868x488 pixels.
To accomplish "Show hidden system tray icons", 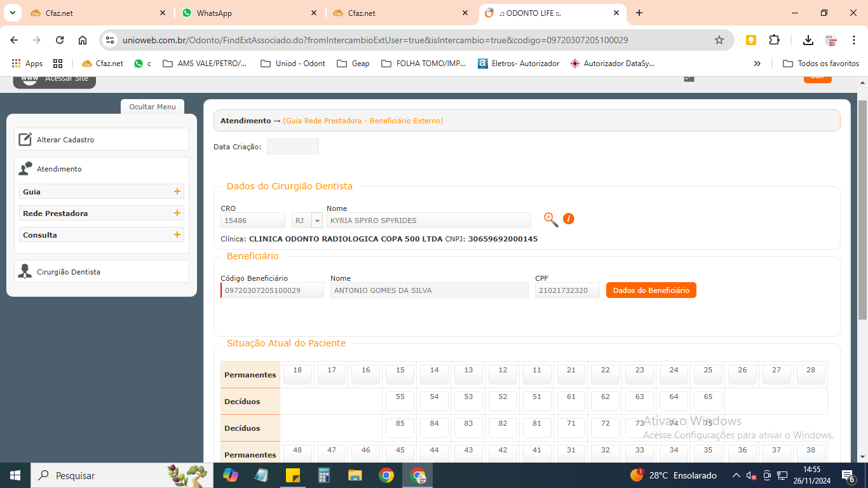I will (736, 475).
